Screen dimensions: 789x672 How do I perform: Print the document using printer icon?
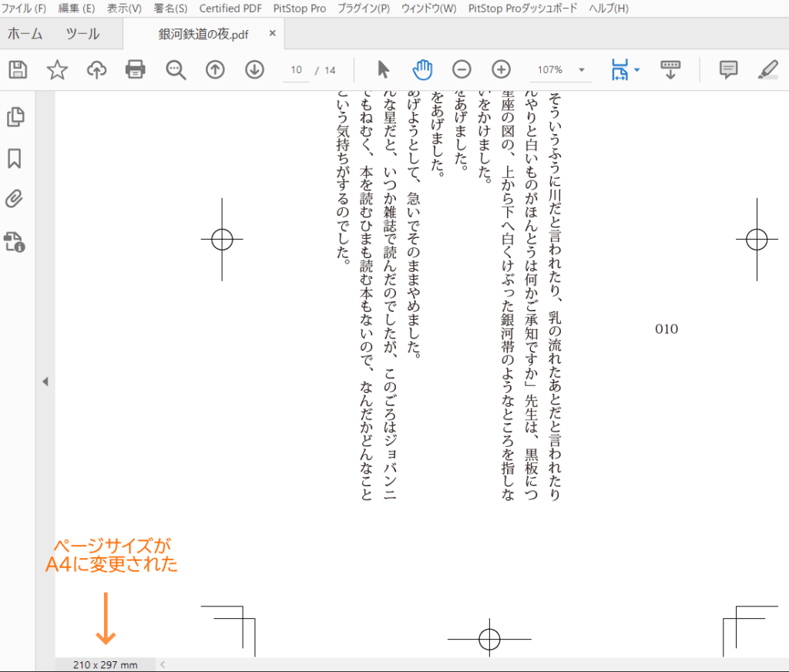pos(136,70)
